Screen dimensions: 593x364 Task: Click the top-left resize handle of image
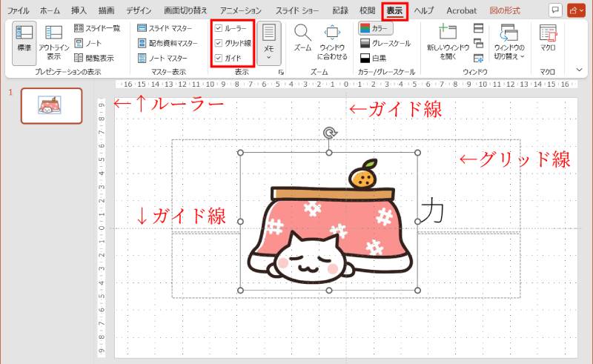pyautogui.click(x=240, y=153)
